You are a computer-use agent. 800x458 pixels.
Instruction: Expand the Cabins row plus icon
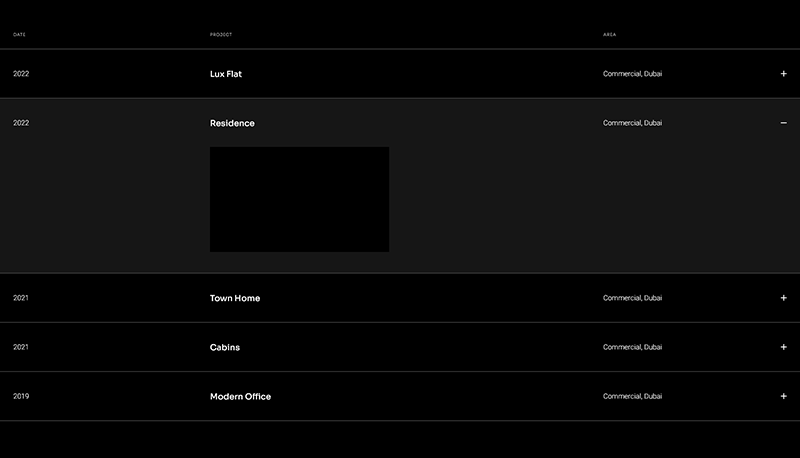pyautogui.click(x=783, y=347)
